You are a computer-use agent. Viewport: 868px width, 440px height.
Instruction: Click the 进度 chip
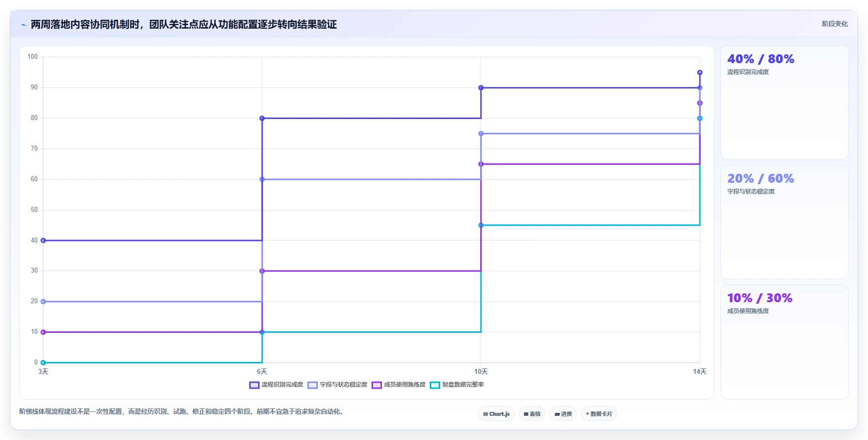click(563, 414)
